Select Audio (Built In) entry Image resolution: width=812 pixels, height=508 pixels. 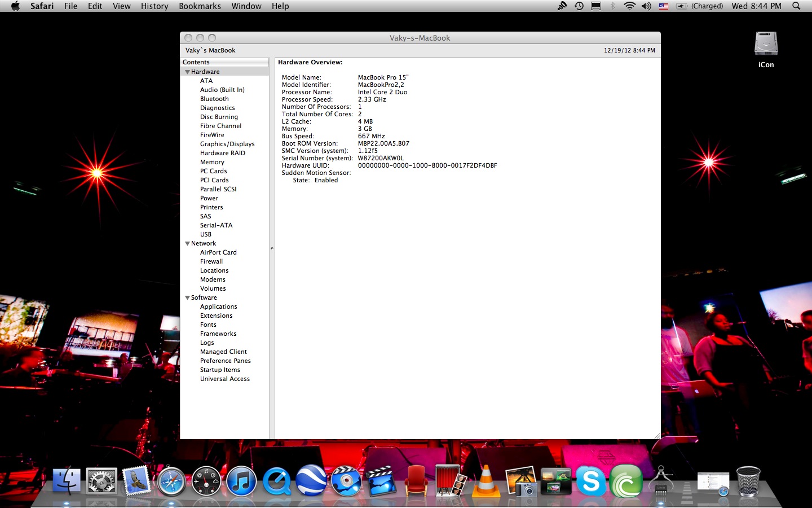pyautogui.click(x=222, y=90)
